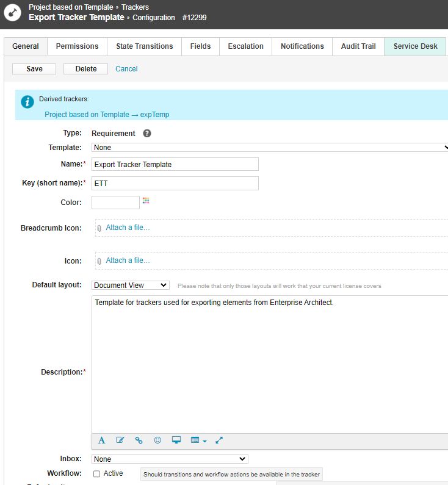Click the Cancel link
Screen dimensions: 448x485
126,69
